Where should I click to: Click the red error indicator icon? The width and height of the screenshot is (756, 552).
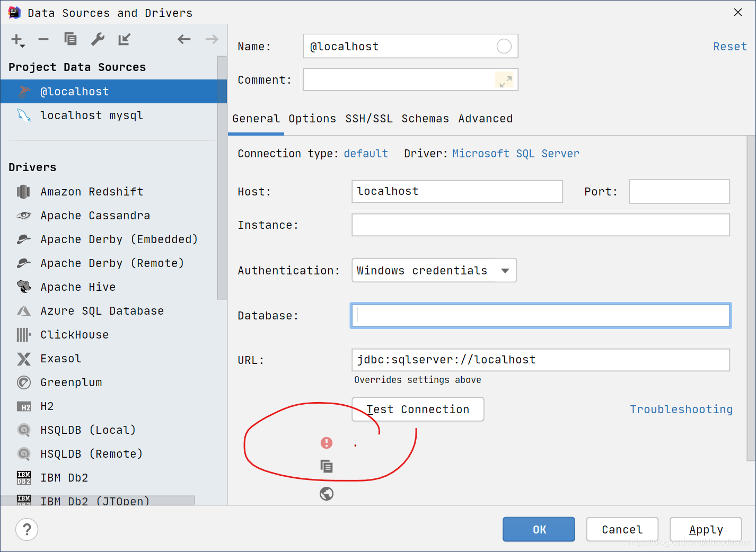(327, 443)
